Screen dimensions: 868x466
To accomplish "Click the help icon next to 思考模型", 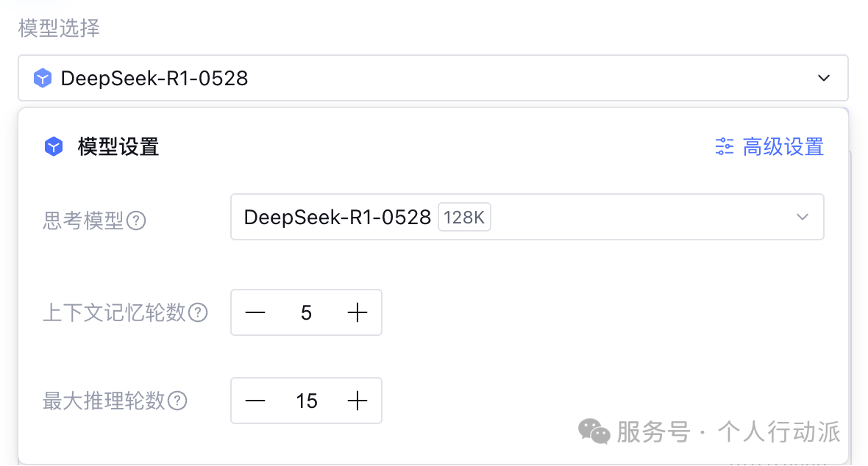I will pos(136,221).
